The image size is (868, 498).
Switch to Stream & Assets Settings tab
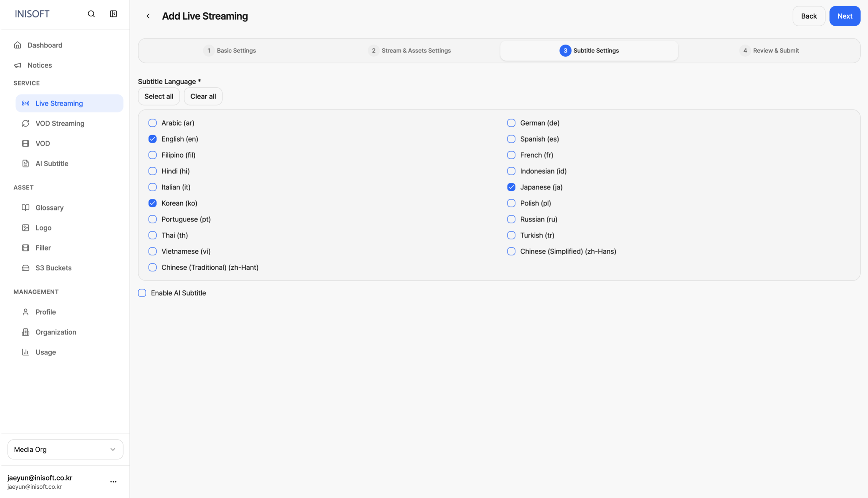point(409,51)
